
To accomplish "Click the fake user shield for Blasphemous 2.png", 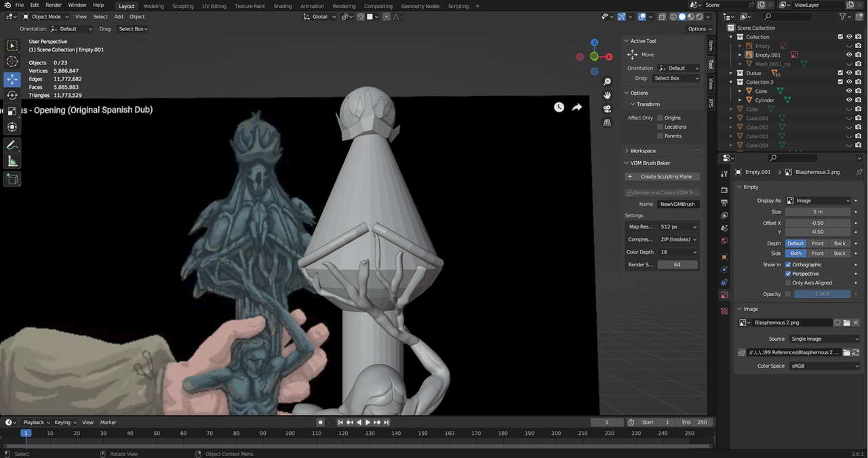I will click(x=837, y=322).
